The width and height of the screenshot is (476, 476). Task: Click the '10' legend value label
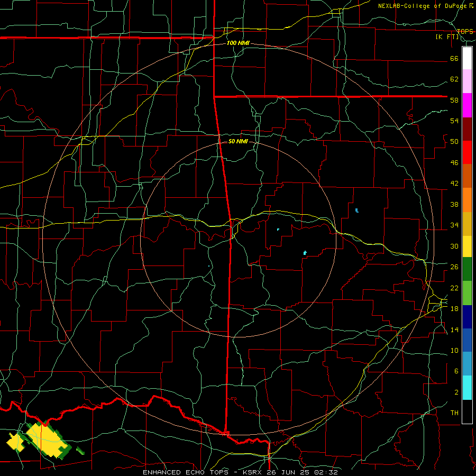point(454,351)
